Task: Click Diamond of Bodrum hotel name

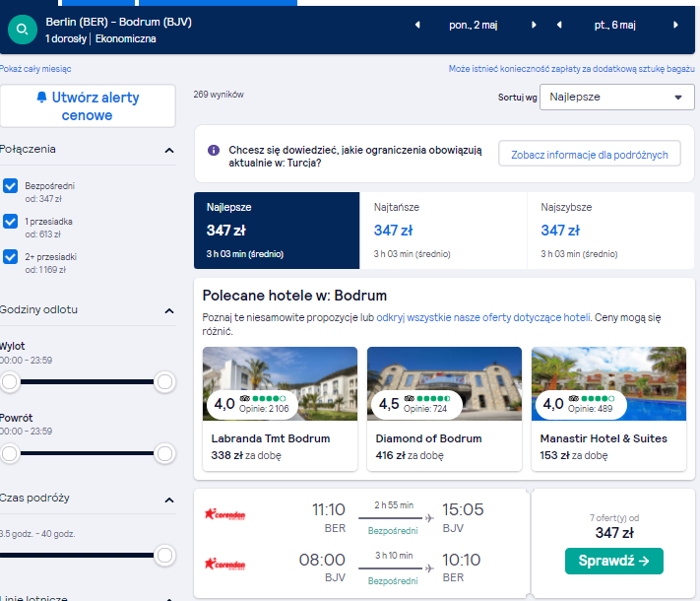Action: click(x=428, y=438)
